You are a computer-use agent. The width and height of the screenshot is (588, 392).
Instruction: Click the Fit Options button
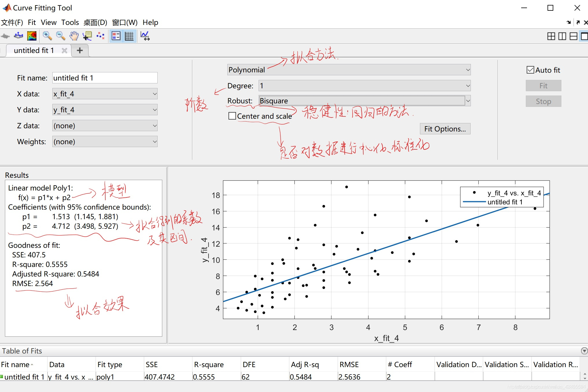point(445,129)
